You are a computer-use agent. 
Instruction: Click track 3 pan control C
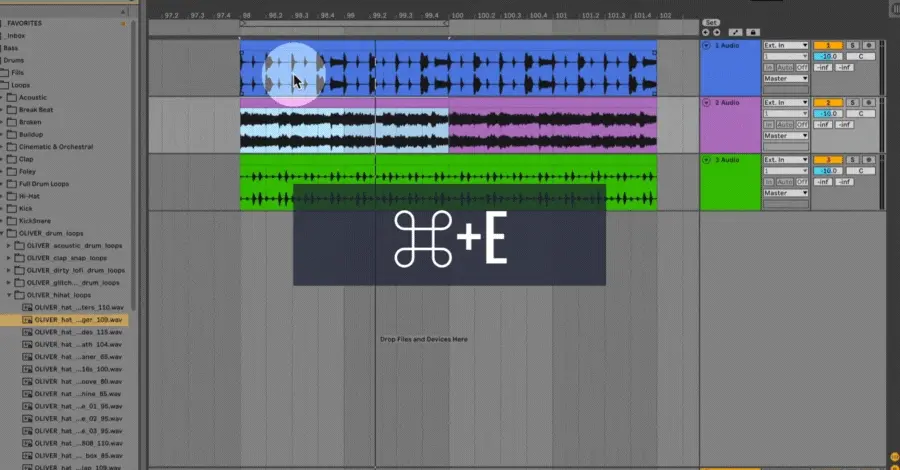860,171
